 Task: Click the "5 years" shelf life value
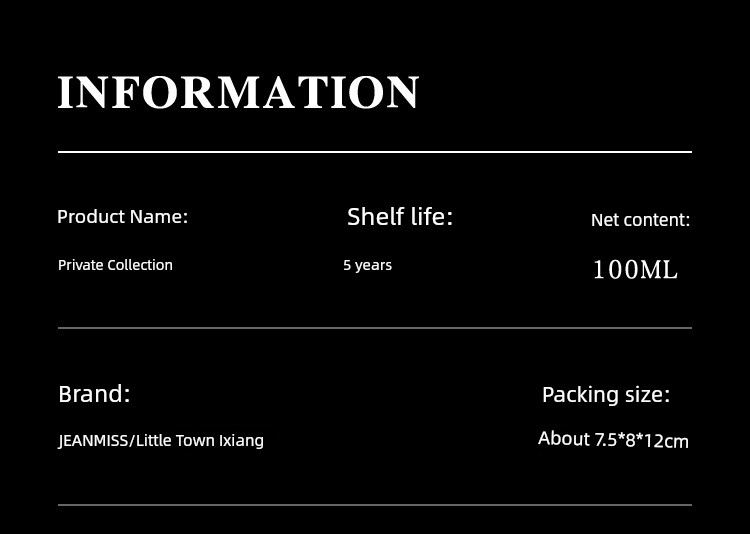tap(367, 265)
